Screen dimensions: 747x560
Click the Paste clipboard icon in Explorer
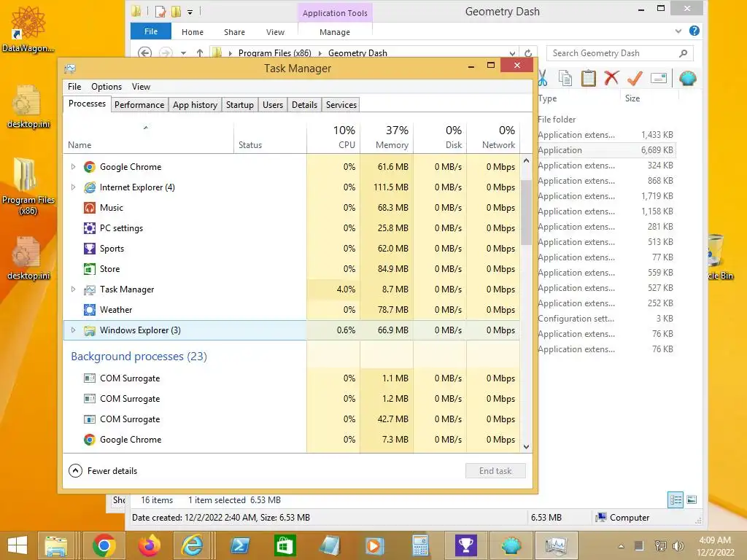click(x=589, y=78)
